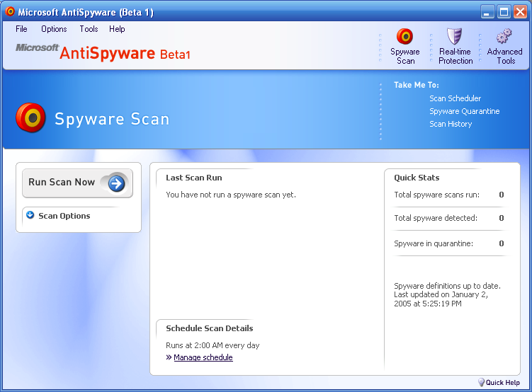Go to Spyware Quarantine

click(465, 111)
